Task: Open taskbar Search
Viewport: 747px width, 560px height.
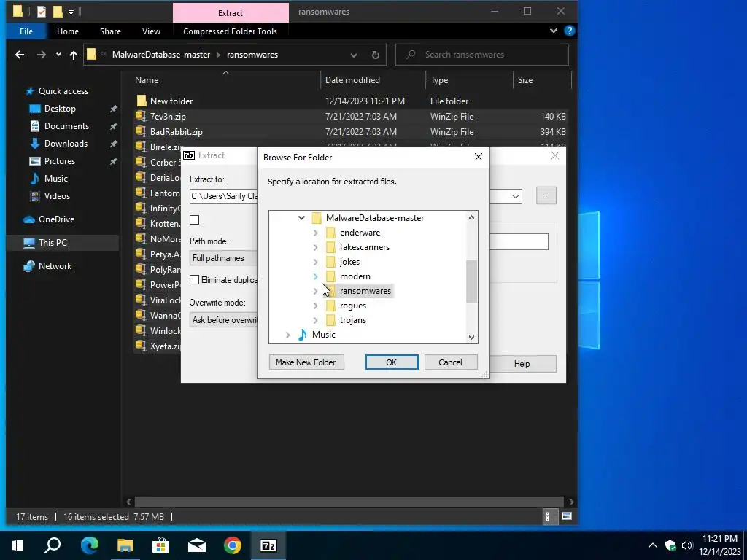Action: pos(53,545)
